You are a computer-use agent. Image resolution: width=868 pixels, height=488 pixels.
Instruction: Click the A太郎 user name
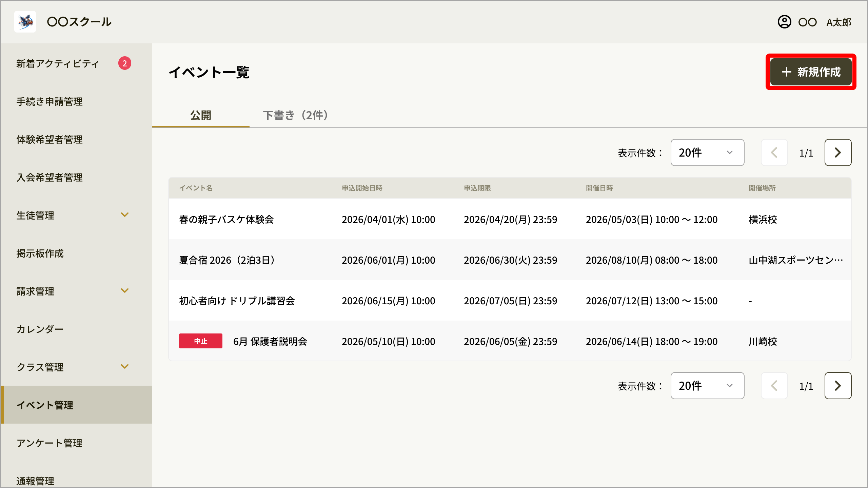[839, 22]
